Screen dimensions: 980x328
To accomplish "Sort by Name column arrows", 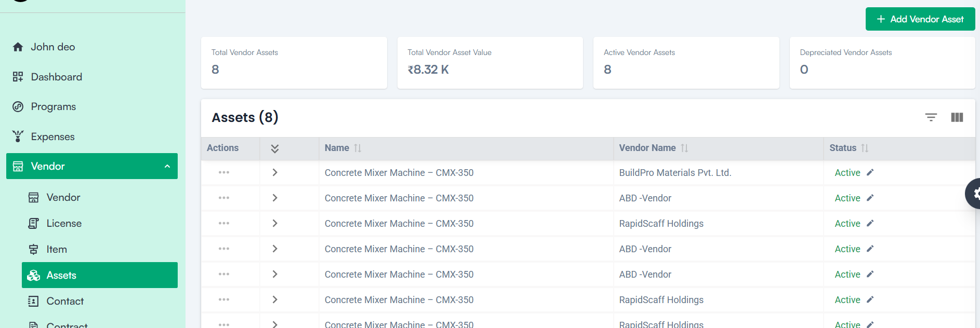I will (357, 148).
